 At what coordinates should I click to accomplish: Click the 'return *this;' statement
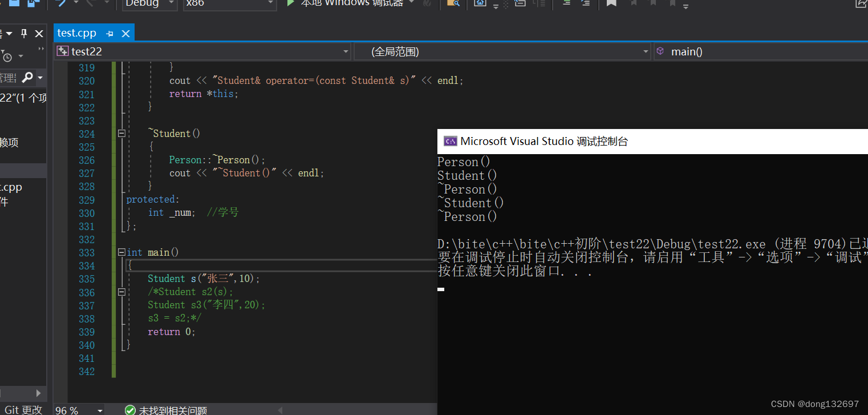pyautogui.click(x=204, y=94)
